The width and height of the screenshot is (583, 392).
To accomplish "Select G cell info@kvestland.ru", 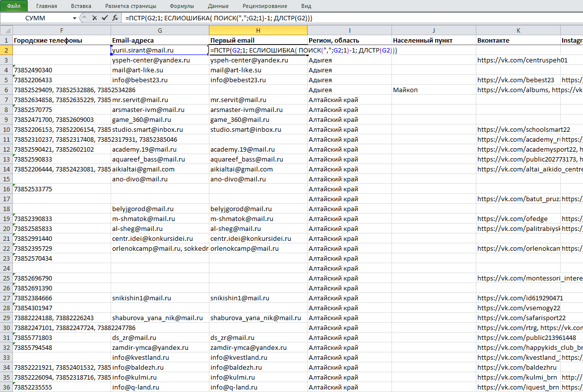I will pos(160,357).
